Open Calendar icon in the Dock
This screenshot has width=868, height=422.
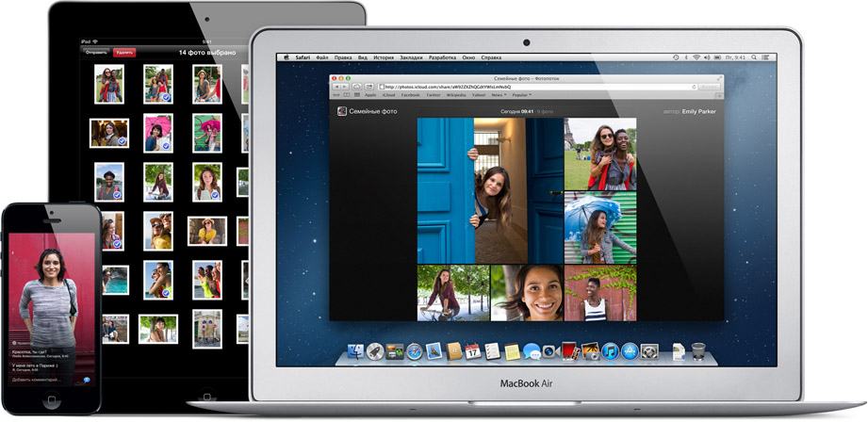coord(473,351)
